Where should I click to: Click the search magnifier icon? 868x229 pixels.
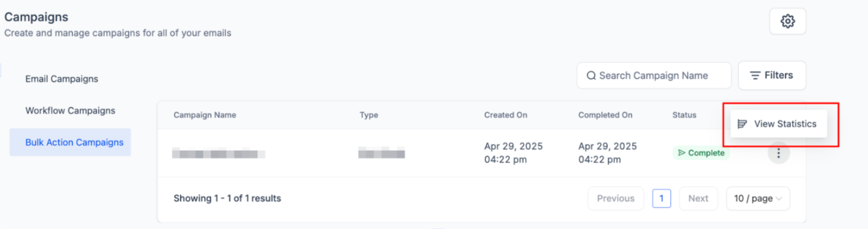tap(591, 75)
